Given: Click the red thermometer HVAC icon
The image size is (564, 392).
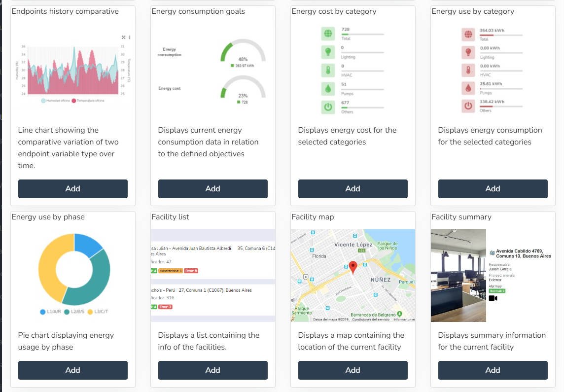Looking at the screenshot, I should click(x=467, y=70).
